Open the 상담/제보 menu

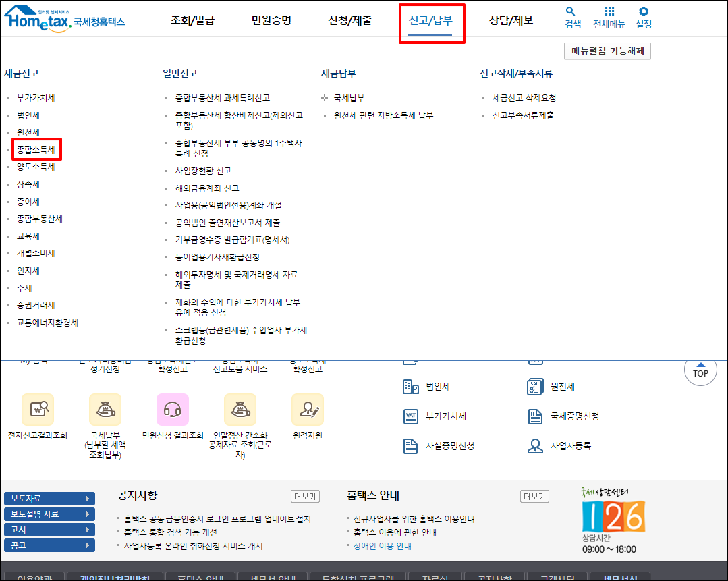coord(511,20)
